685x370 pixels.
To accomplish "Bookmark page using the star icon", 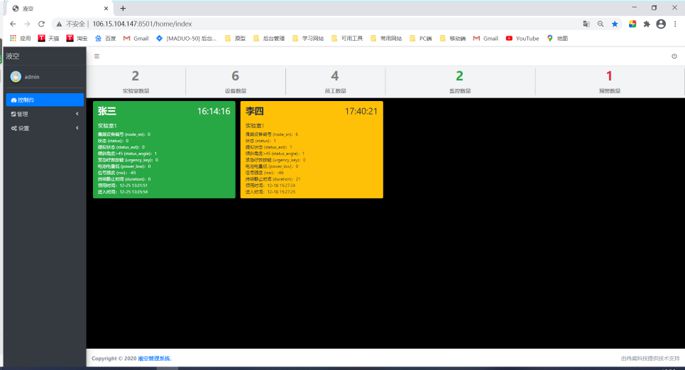I will (x=615, y=24).
